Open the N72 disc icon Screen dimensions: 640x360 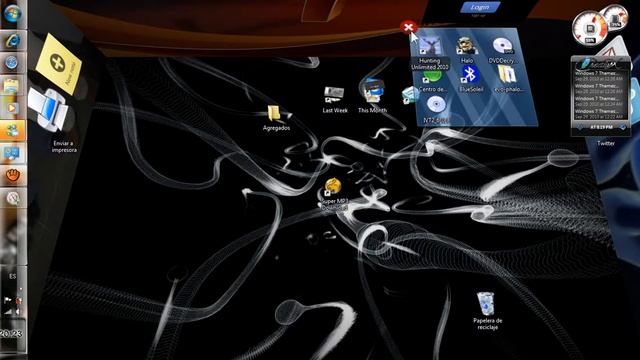436,104
